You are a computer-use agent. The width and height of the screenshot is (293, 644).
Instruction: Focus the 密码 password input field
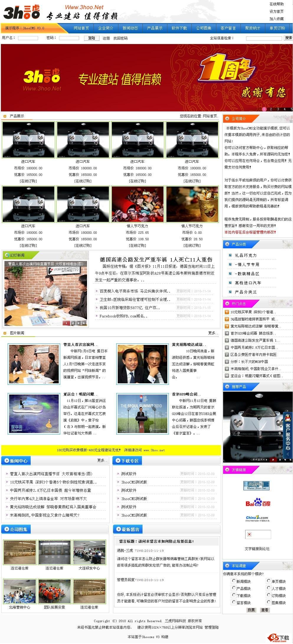click(69, 38)
